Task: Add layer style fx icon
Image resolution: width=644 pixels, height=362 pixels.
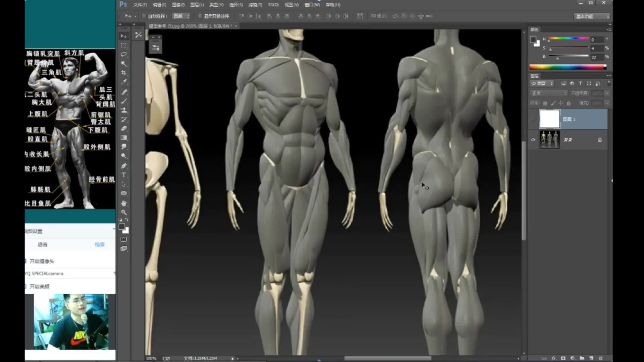Action: coord(554,358)
